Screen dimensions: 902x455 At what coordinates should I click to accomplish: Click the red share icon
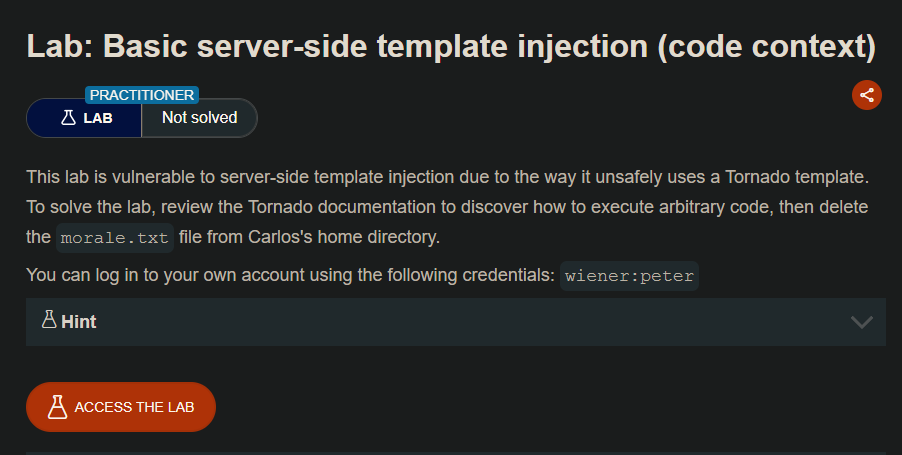point(866,95)
